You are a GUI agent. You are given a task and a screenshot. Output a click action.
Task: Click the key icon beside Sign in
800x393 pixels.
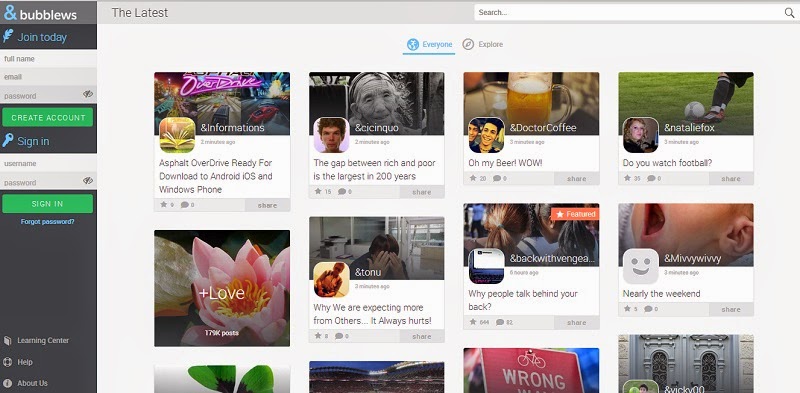coord(8,140)
